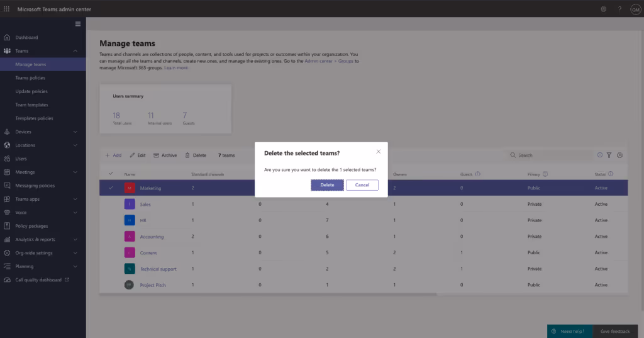Expand the Locations section chevron
The image size is (644, 338).
pyautogui.click(x=75, y=145)
